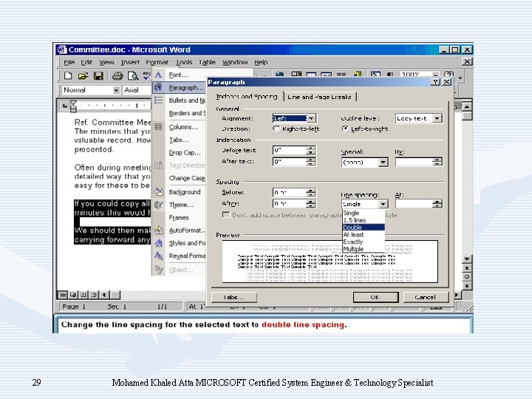The height and width of the screenshot is (399, 532).
Task: Choose Single in line spacing list
Action: point(364,213)
